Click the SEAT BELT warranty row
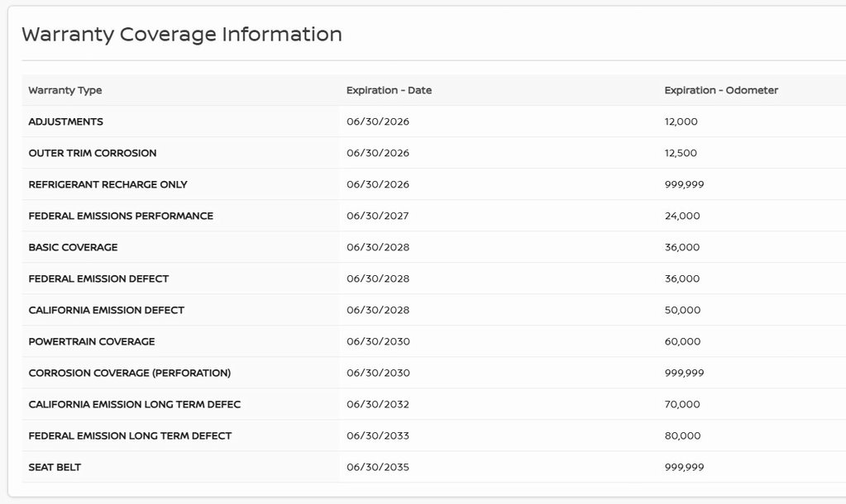 pos(55,467)
